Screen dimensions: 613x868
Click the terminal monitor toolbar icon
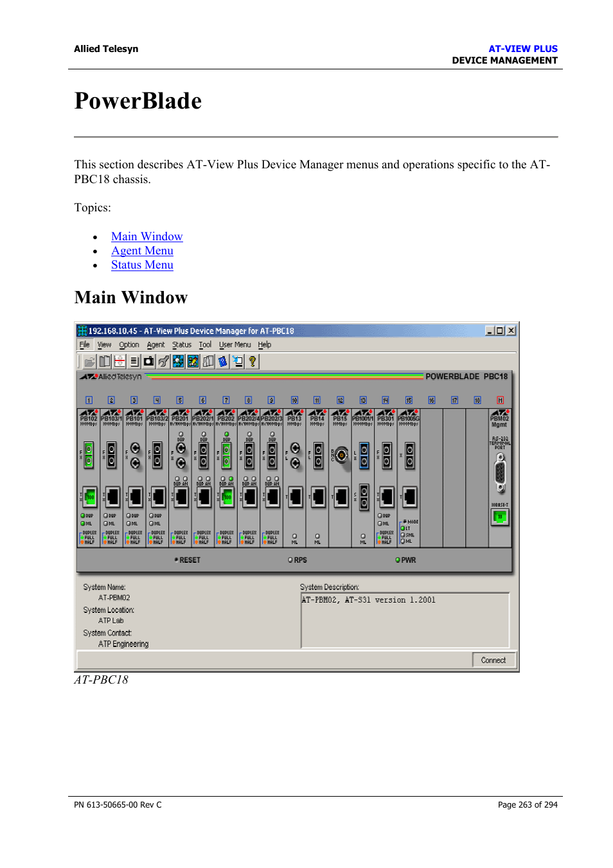[x=238, y=362]
